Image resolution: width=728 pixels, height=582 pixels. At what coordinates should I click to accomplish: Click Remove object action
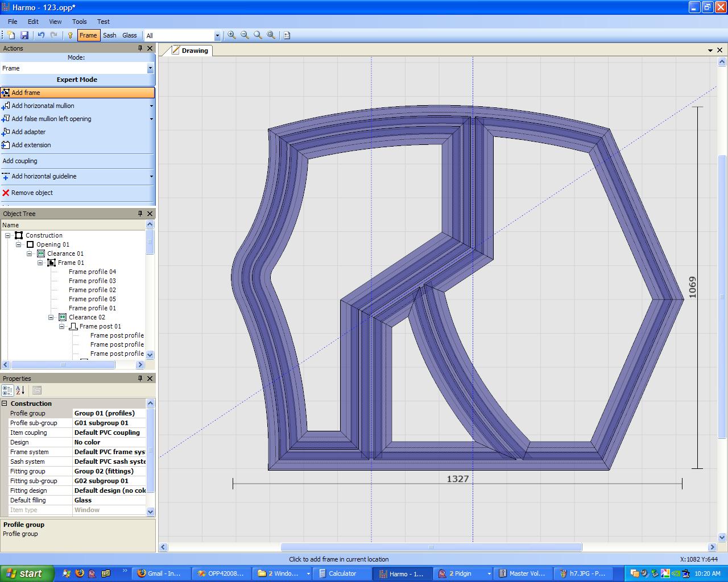pos(32,193)
